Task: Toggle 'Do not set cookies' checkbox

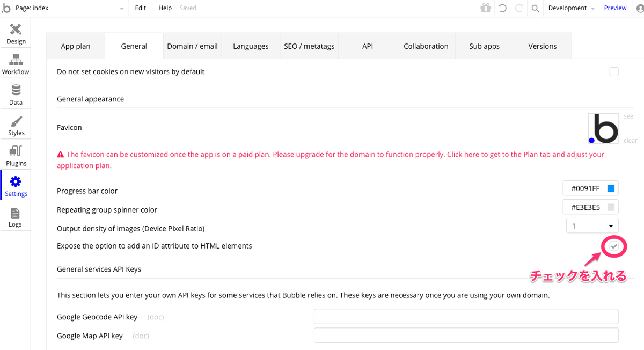Action: pyautogui.click(x=614, y=71)
